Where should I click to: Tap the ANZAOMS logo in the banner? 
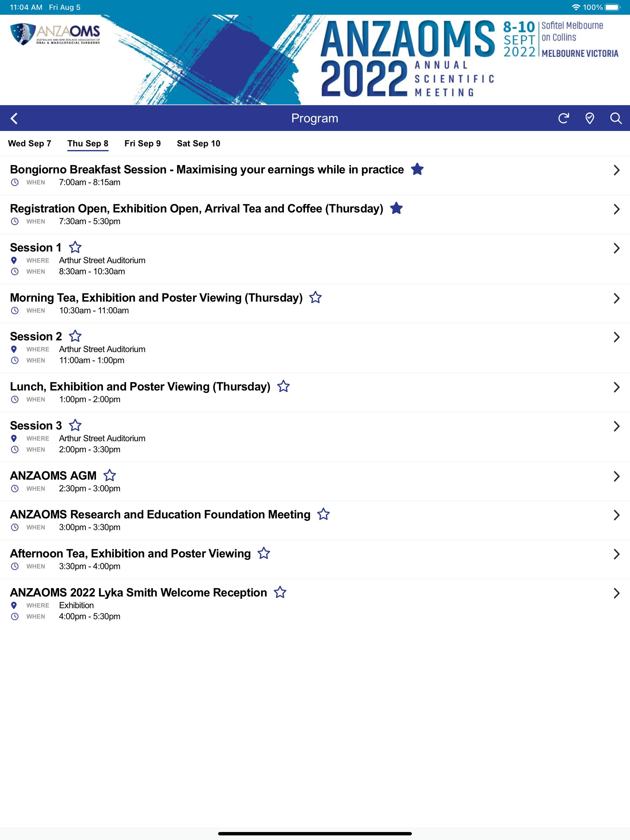tap(55, 34)
